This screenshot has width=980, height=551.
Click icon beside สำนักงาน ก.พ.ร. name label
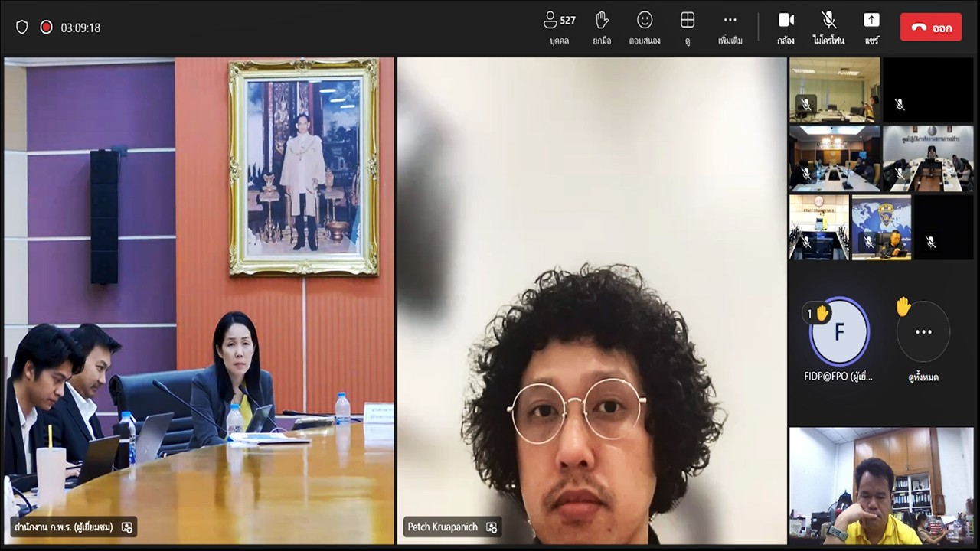click(x=127, y=527)
